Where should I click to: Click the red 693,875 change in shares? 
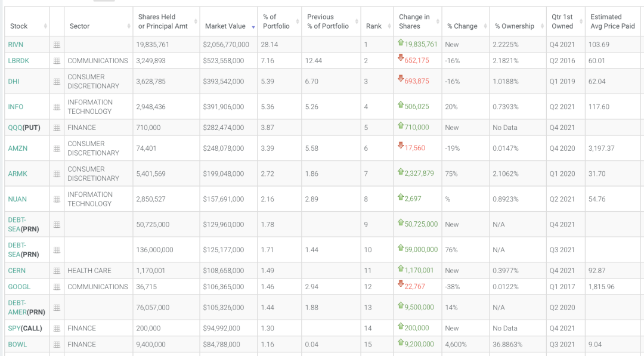point(416,81)
